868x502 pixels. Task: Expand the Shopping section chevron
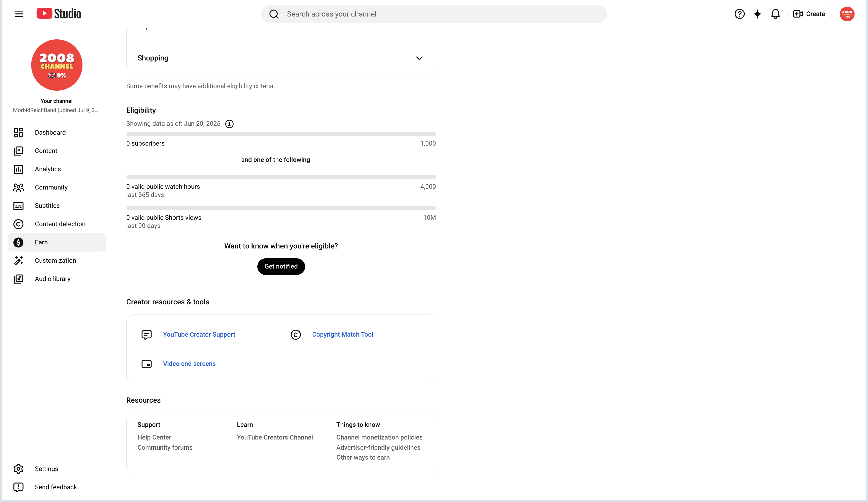tap(419, 58)
